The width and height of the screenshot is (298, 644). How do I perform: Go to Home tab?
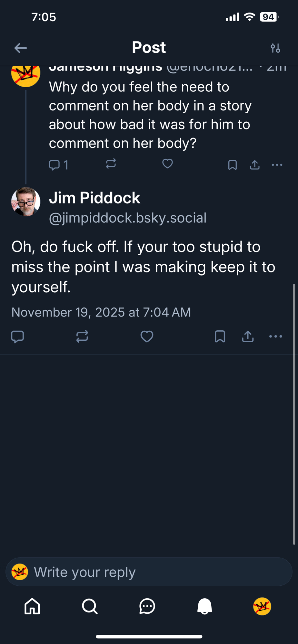pos(32,607)
